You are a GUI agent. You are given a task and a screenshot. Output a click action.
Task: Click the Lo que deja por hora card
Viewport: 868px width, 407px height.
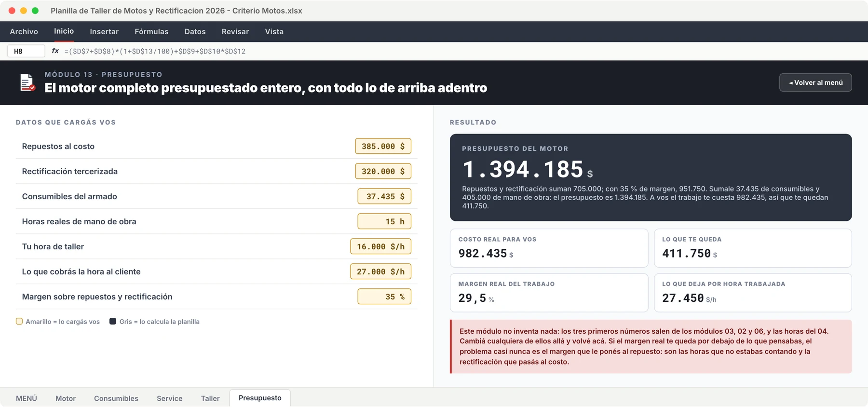point(753,293)
